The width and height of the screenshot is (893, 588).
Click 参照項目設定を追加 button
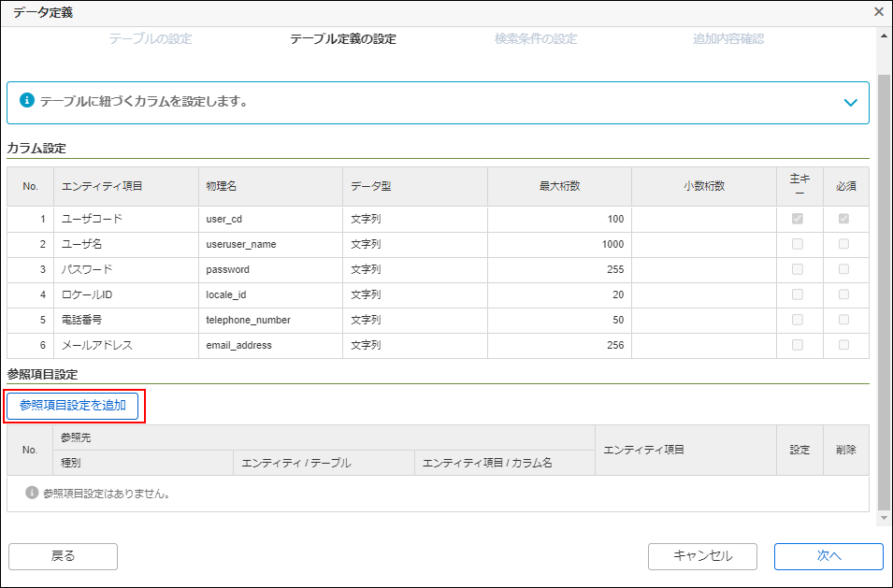coord(72,406)
